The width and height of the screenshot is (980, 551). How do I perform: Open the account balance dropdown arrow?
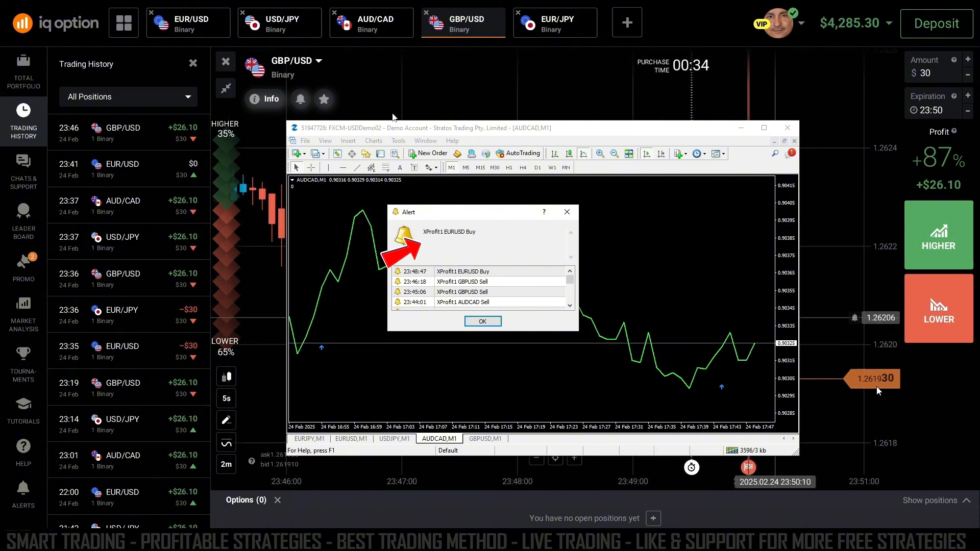click(x=889, y=23)
